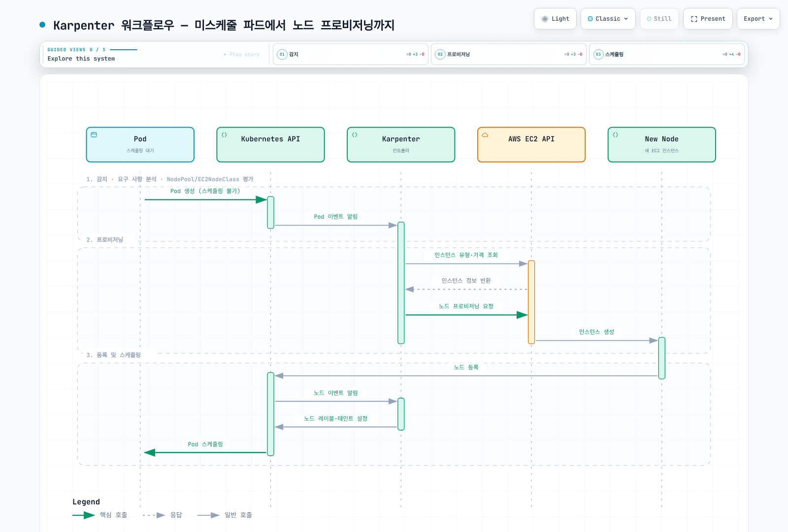Viewport: 788px width, 532px height.
Task: Click the '인스턴스 유형·가격 조회' message label
Action: 466,255
